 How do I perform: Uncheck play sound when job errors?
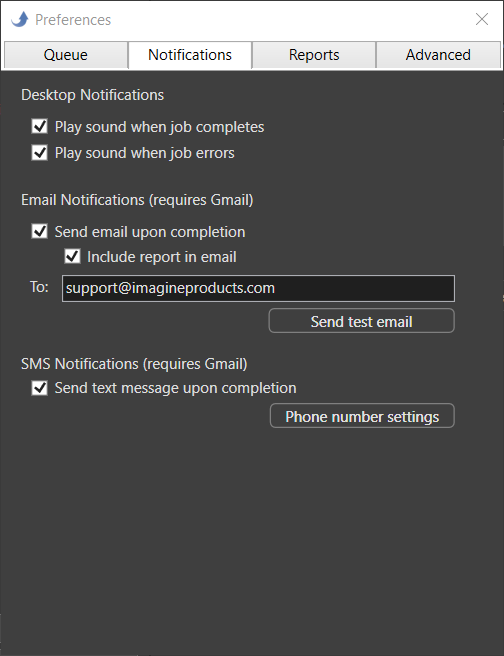(40, 152)
